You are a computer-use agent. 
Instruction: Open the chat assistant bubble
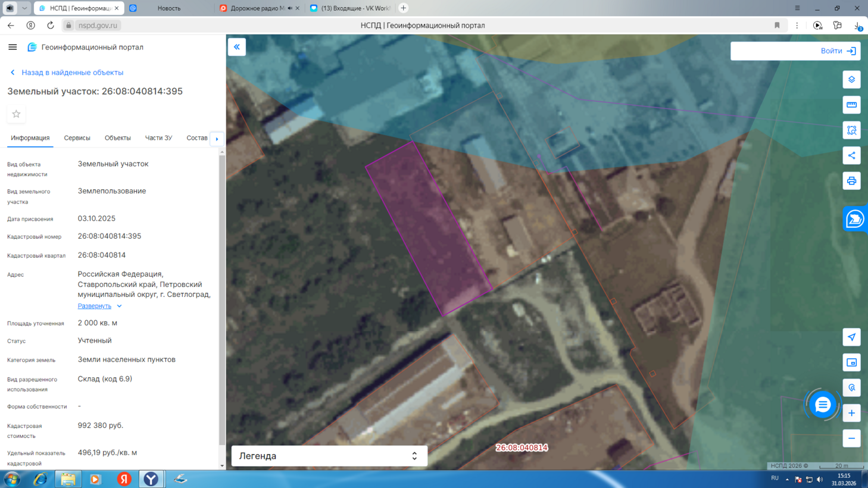(823, 405)
